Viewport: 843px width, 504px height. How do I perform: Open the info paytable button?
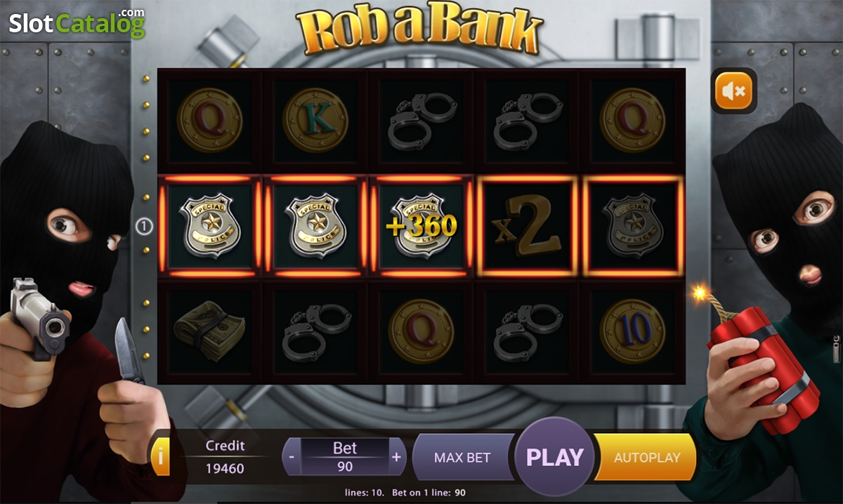160,457
